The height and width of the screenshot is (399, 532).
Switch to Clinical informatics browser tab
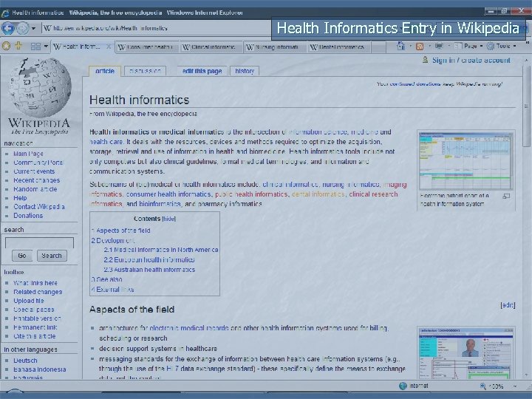pos(211,47)
